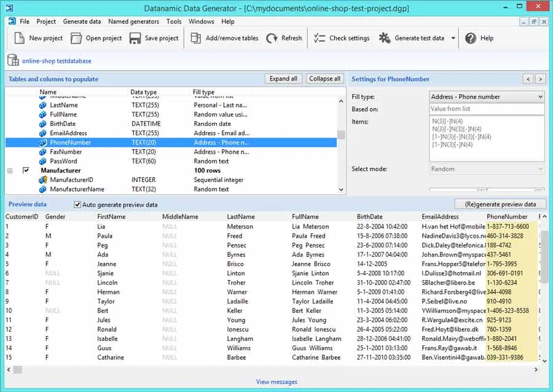Click the Refresh arrow icon
This screenshot has height=392, width=553.
point(272,38)
